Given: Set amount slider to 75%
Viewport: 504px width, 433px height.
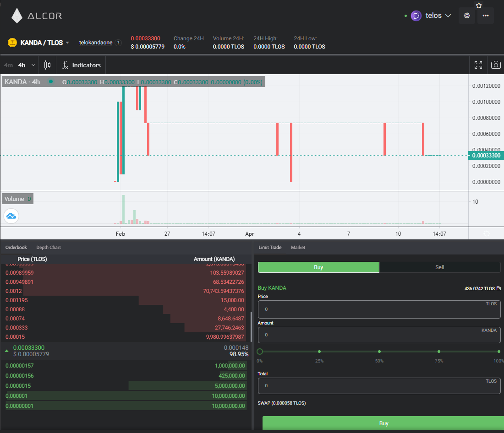Looking at the screenshot, I should [x=439, y=352].
